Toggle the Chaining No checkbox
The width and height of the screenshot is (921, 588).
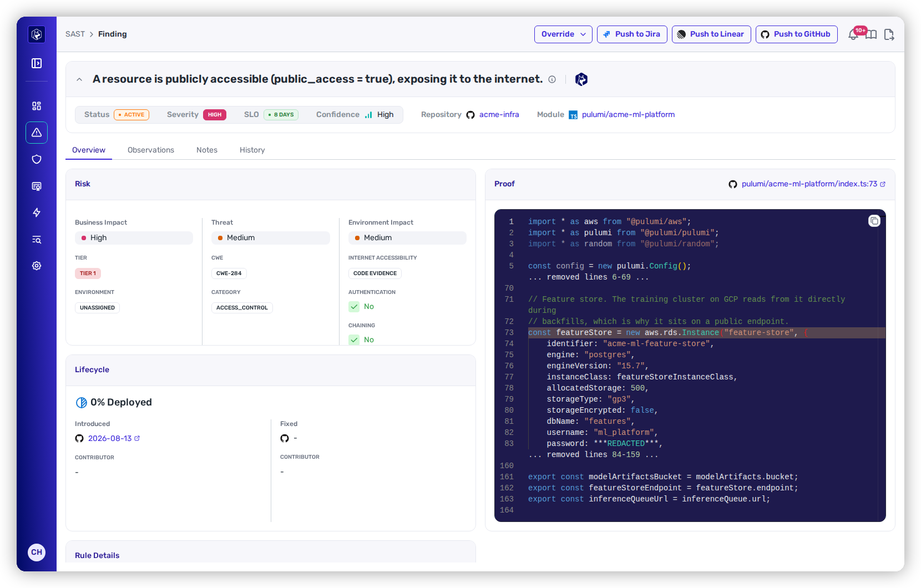pos(354,339)
